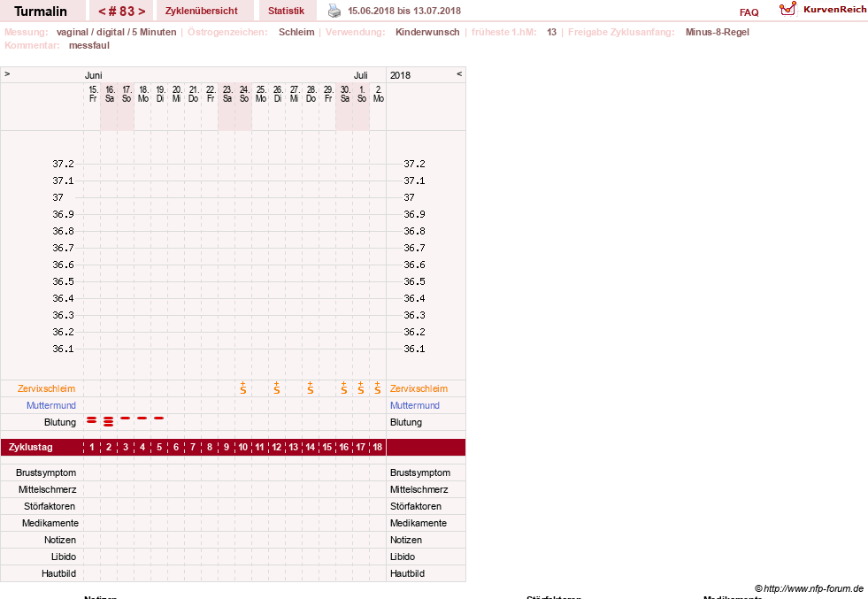Click cervical mucus S+ symbol on cycle day 14
The width and height of the screenshot is (868, 599).
point(310,388)
